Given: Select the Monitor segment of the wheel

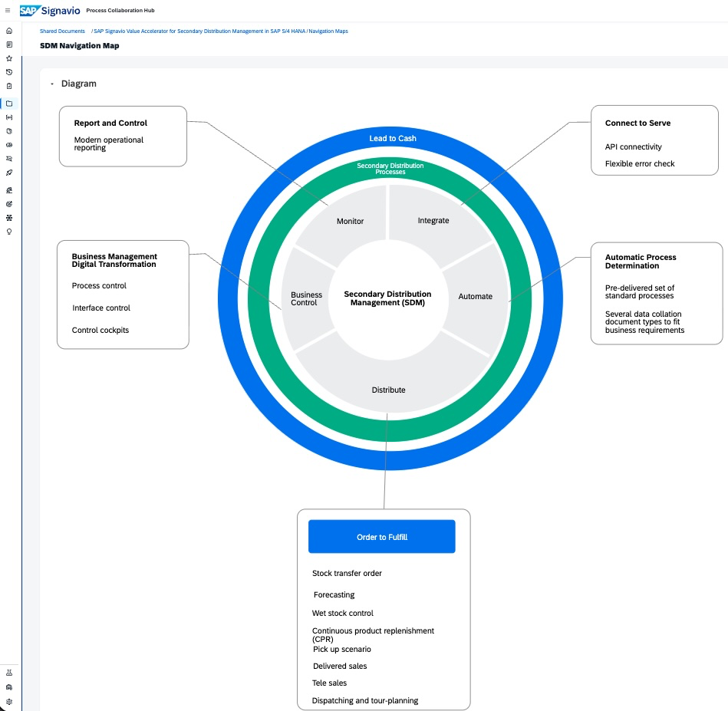Looking at the screenshot, I should coord(350,221).
